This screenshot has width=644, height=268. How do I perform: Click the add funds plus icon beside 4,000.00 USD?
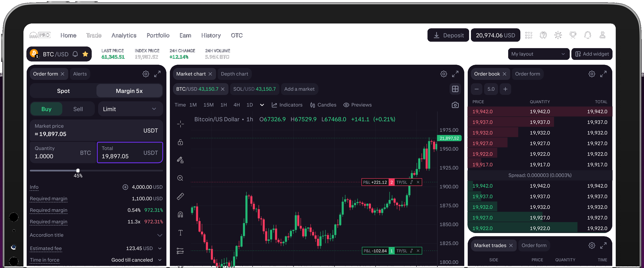point(125,187)
